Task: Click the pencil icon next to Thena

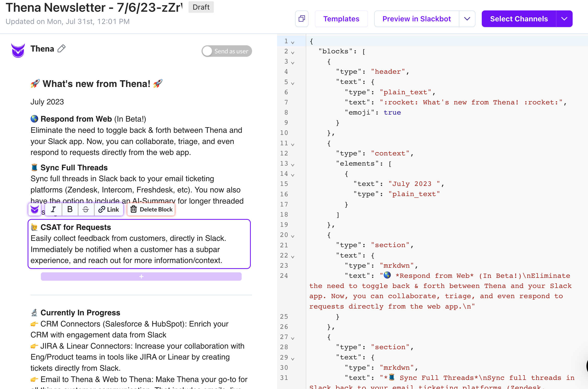Action: [61, 49]
